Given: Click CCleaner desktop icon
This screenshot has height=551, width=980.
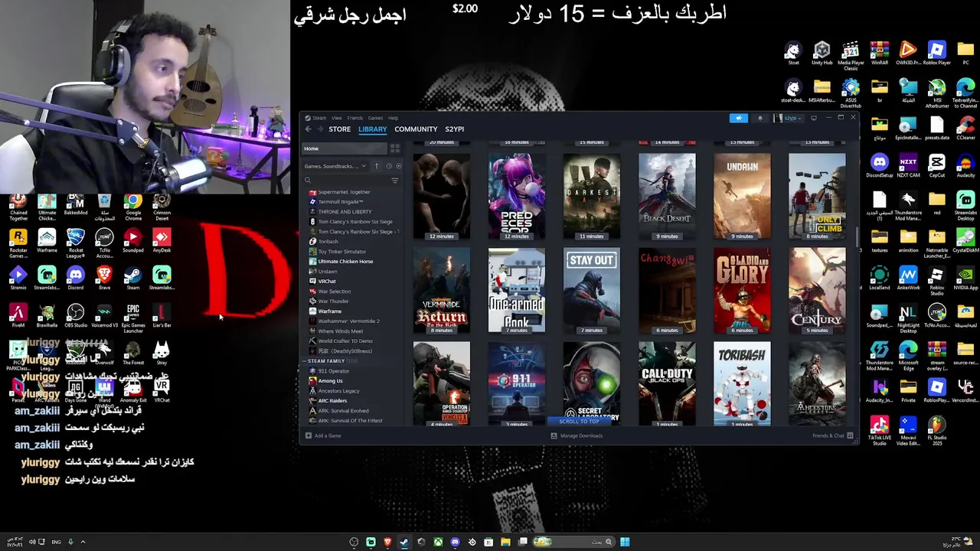Looking at the screenshot, I should tap(965, 129).
